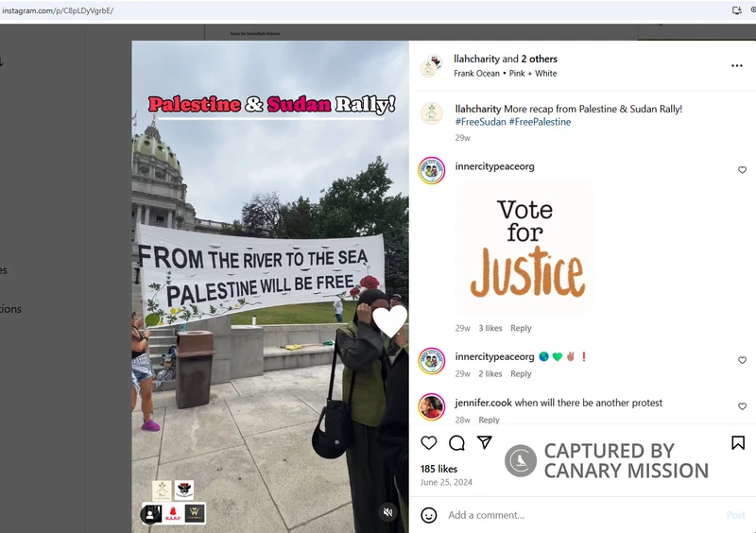The image size is (756, 533).
Task: View the 185 likes list
Action: [438, 469]
